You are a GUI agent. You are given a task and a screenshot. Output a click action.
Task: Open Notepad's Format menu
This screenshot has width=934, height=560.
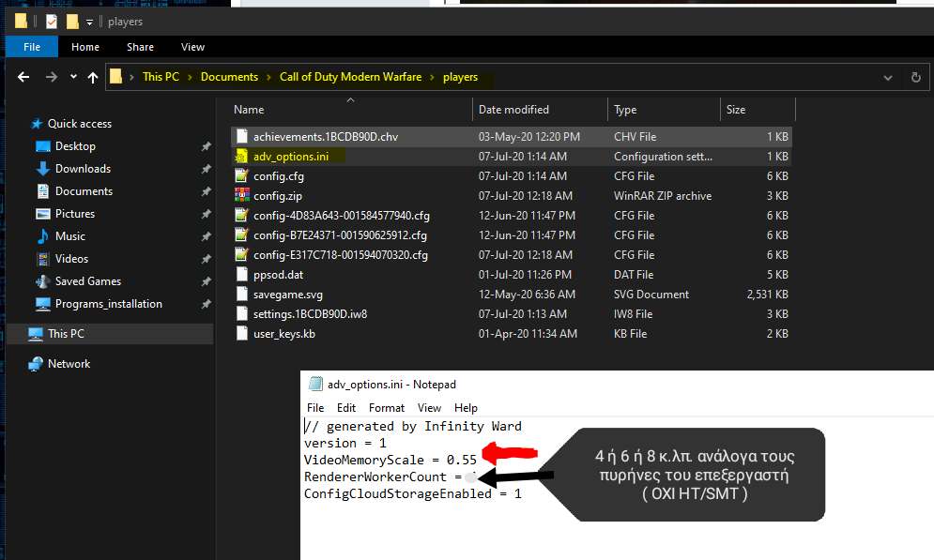(387, 408)
